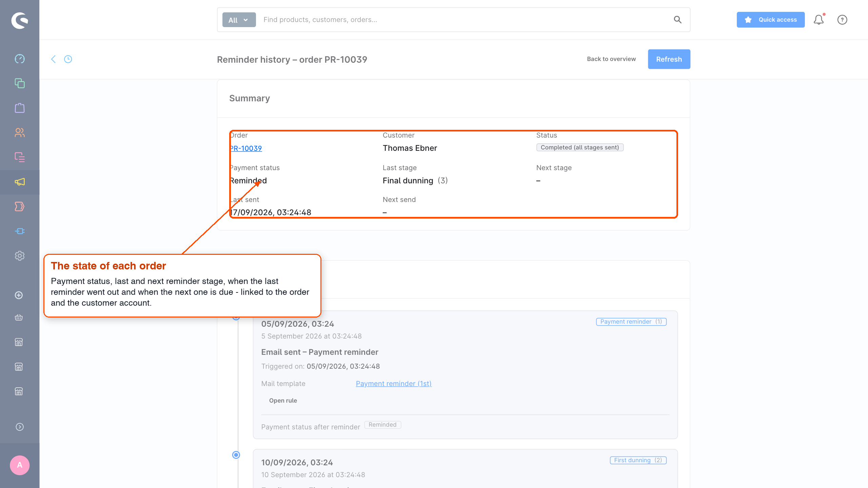Click the Payment reminder (1) stage tag
The height and width of the screenshot is (488, 868).
coord(631,322)
